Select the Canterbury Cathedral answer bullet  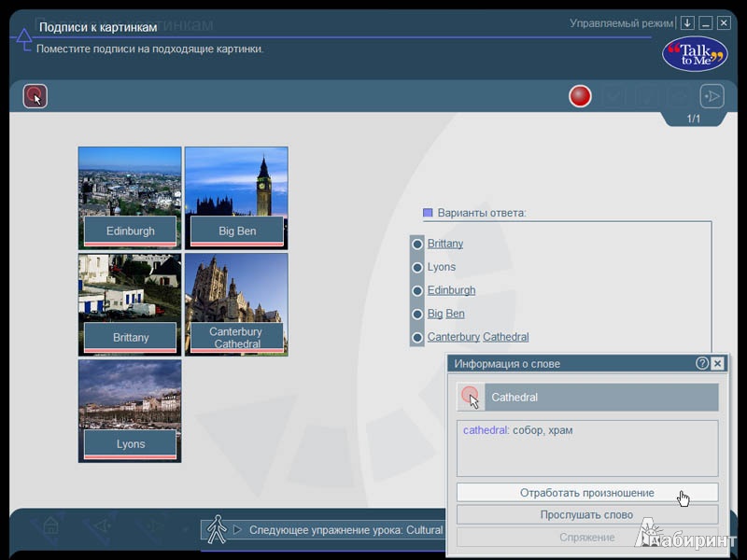point(417,338)
